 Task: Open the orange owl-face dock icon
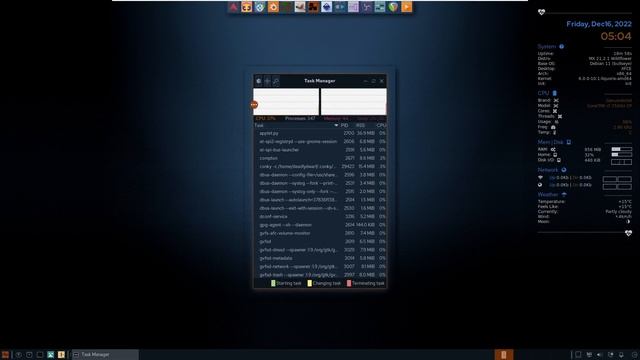[247, 7]
